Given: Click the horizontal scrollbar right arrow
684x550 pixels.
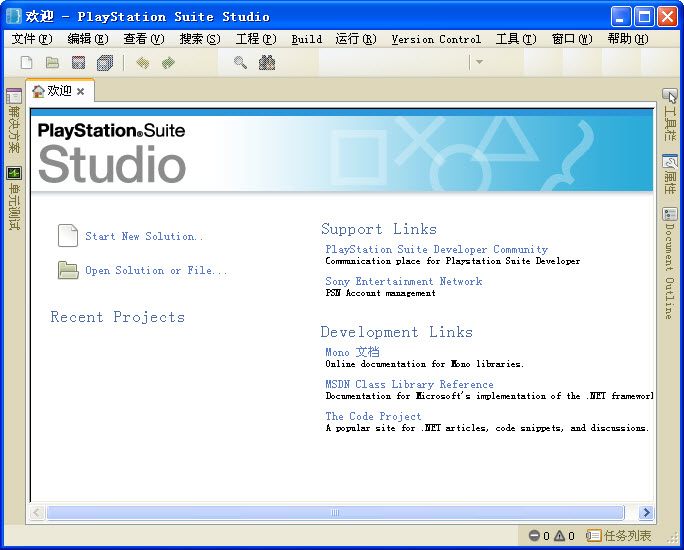Looking at the screenshot, I should click(646, 512).
